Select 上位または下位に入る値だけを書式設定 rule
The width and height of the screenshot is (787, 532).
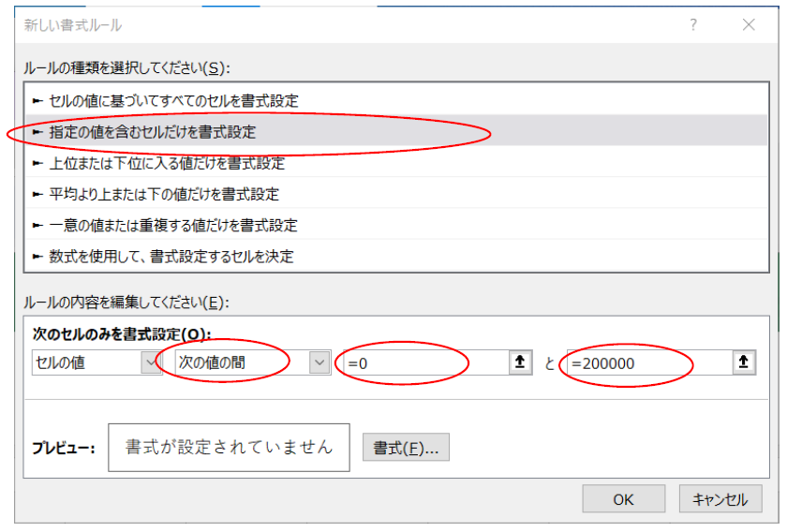tap(166, 163)
